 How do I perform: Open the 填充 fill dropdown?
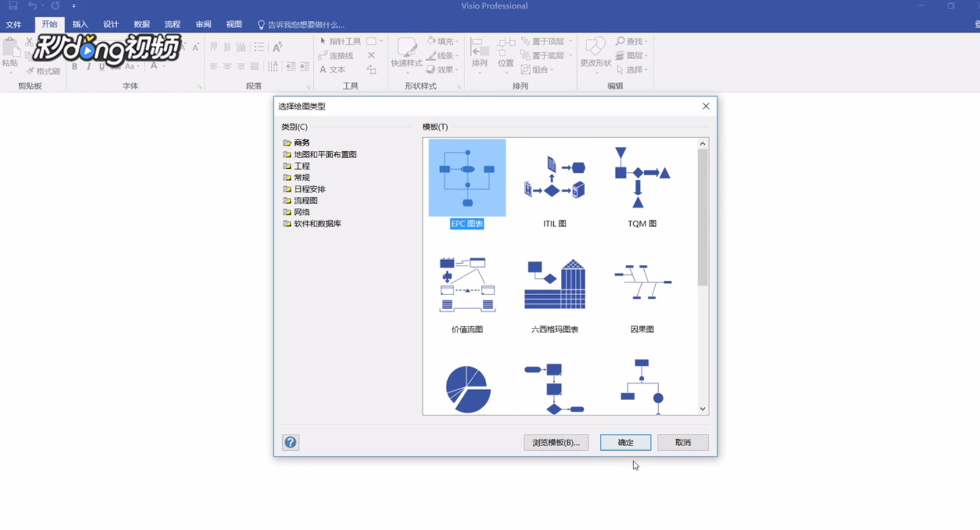[x=443, y=41]
